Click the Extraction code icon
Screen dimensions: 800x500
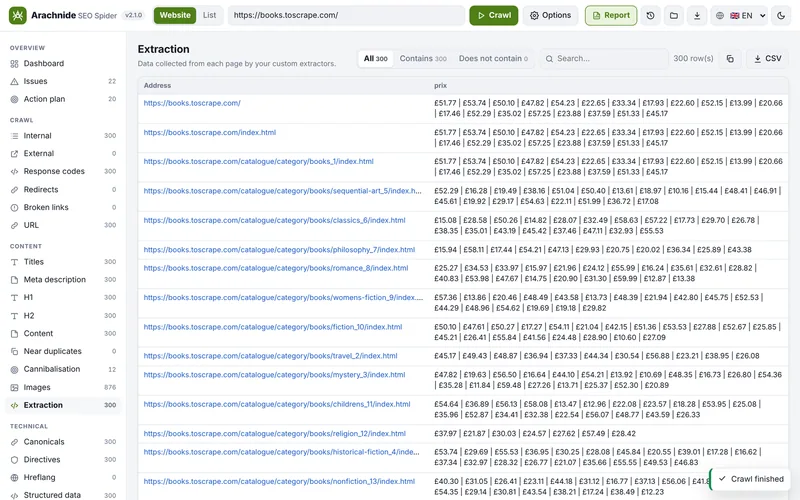(x=14, y=405)
